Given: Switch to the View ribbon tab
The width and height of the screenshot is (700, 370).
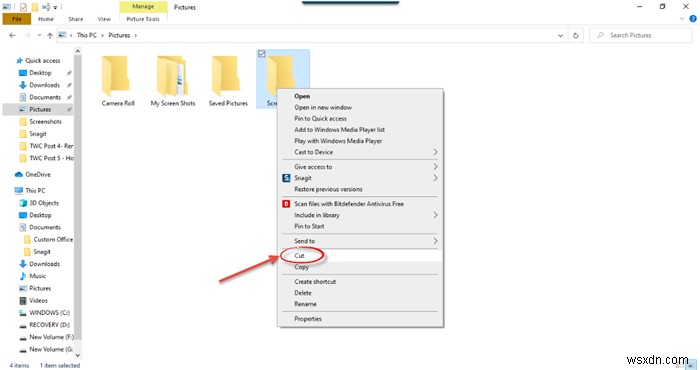Looking at the screenshot, I should [104, 19].
